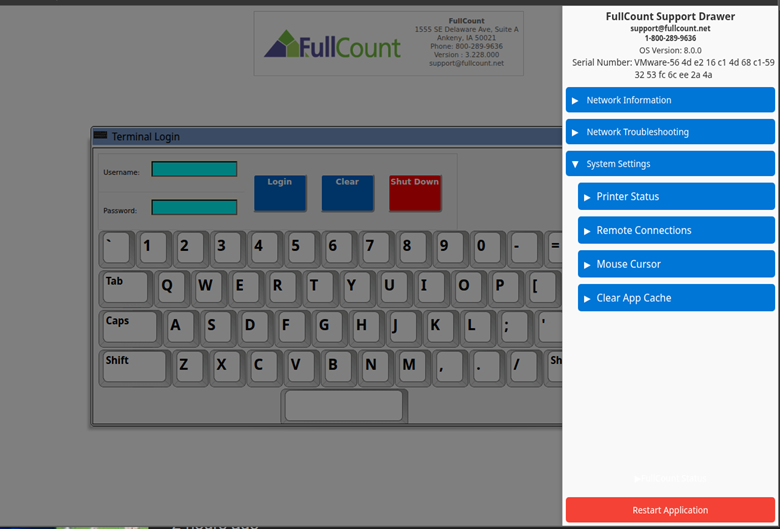Image resolution: width=780 pixels, height=529 pixels.
Task: Tap the number 1 key
Action: pos(154,248)
